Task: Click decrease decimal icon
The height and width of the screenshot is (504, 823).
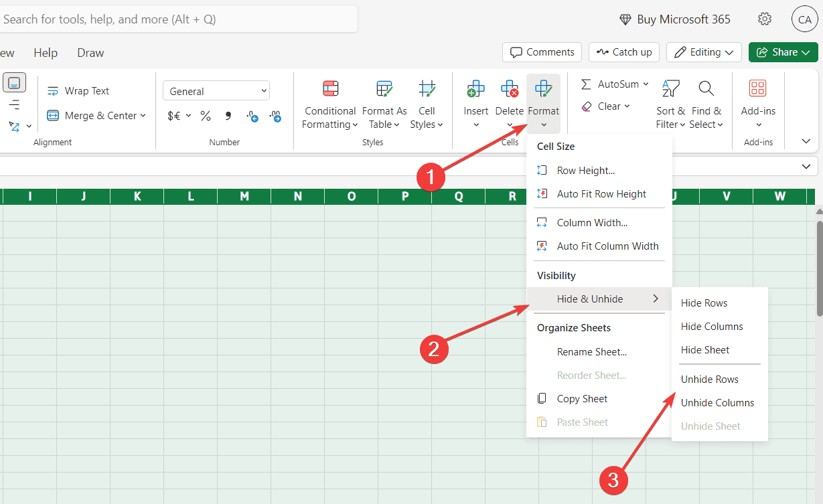Action: click(x=275, y=116)
